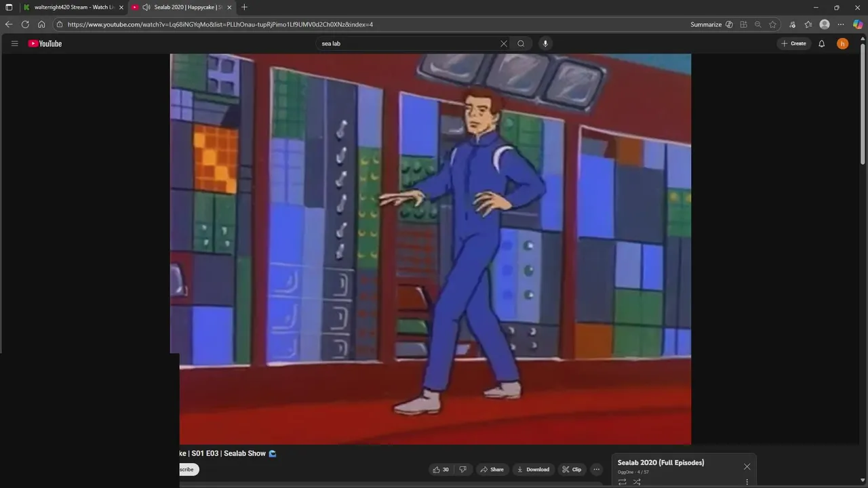Open the browser home page

pyautogui.click(x=41, y=24)
